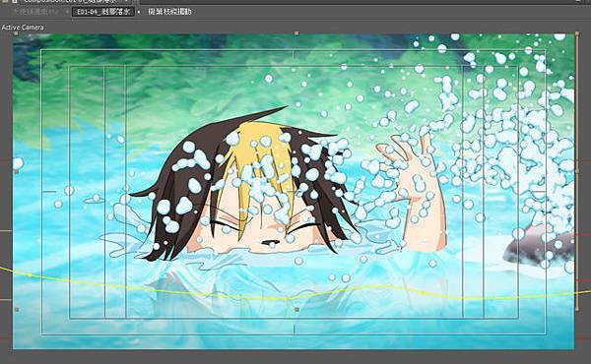
Task: Select the right-middle layer bounding handle
Action: [x=577, y=171]
